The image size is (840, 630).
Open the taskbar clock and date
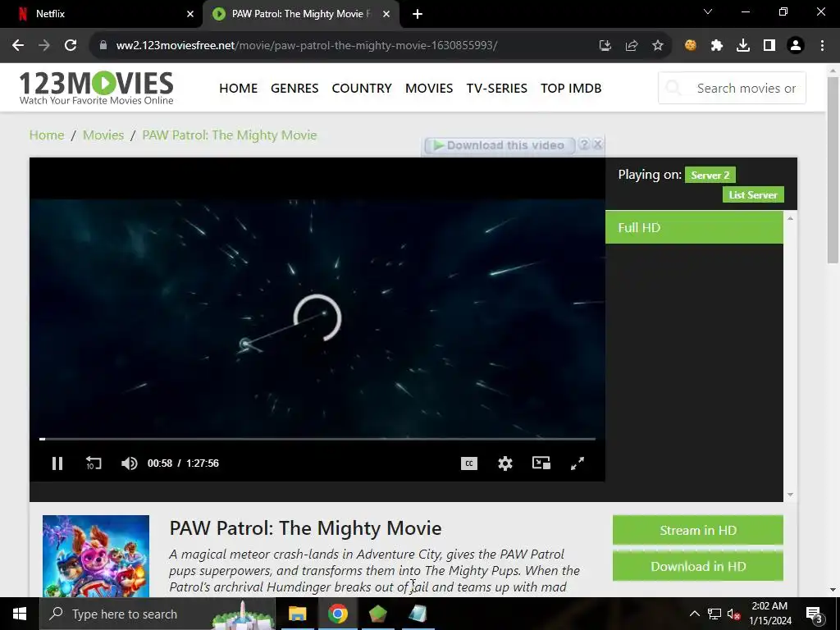[769, 614]
